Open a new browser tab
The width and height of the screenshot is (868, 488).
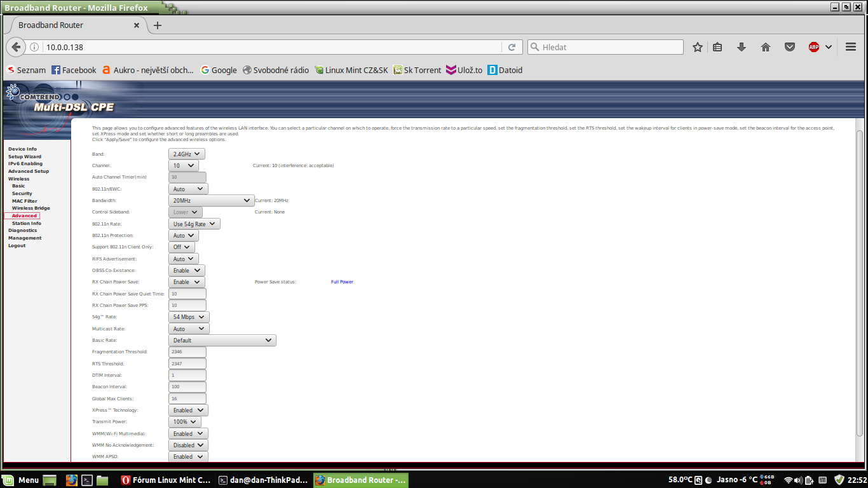pyautogui.click(x=158, y=25)
